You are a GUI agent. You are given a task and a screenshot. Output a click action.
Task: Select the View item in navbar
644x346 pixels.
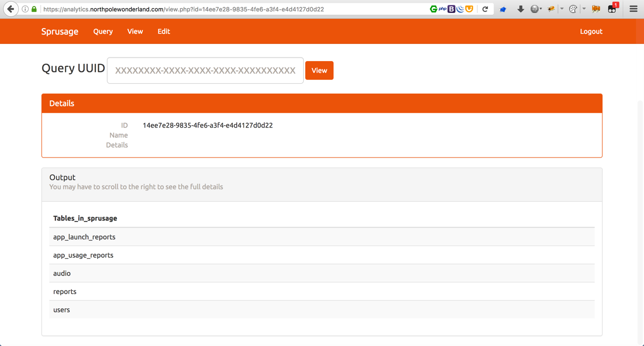pos(135,31)
